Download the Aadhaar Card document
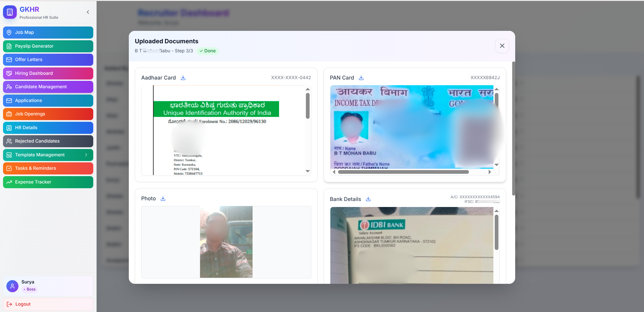Image resolution: width=644 pixels, height=312 pixels. [x=183, y=77]
